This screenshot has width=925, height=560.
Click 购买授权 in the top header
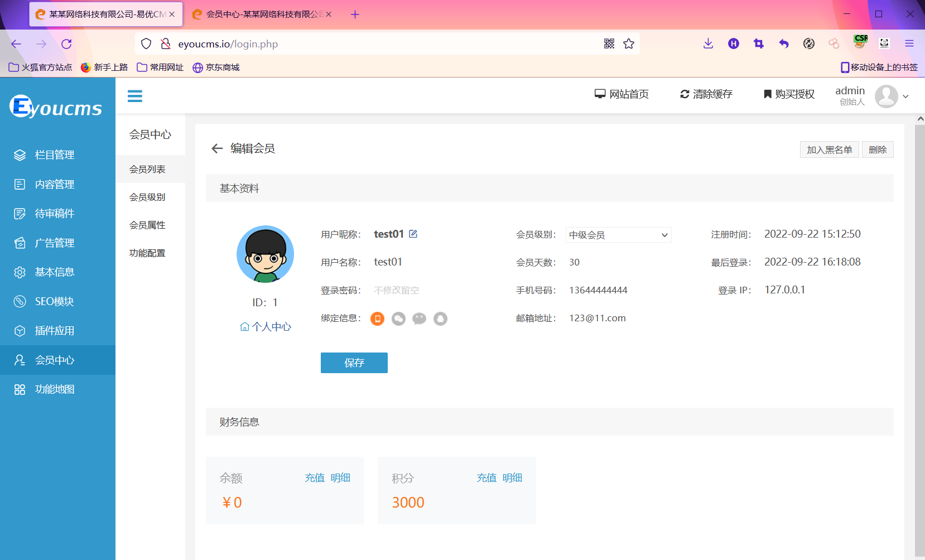pos(789,94)
